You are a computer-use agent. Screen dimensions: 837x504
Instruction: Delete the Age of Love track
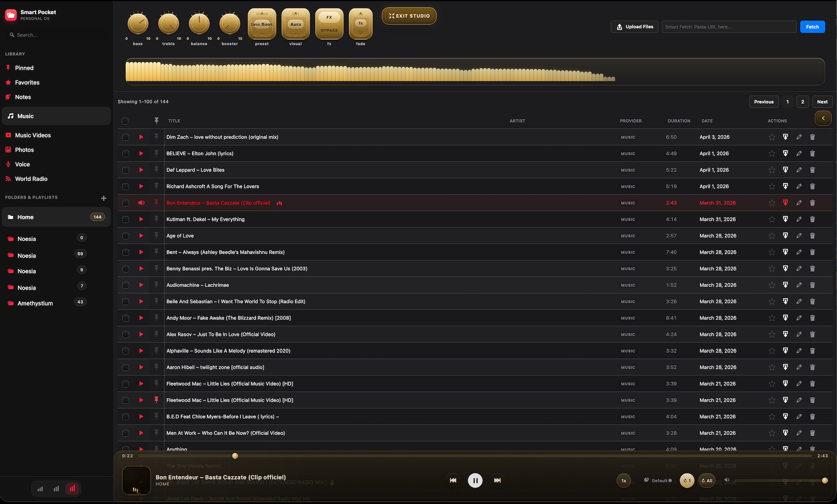point(812,236)
